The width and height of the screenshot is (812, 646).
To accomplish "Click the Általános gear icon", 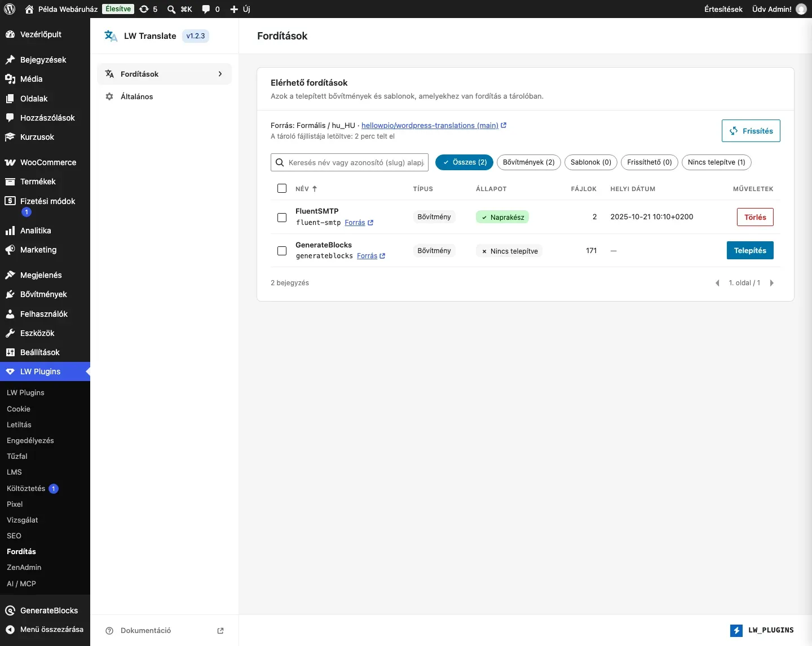I will click(109, 96).
